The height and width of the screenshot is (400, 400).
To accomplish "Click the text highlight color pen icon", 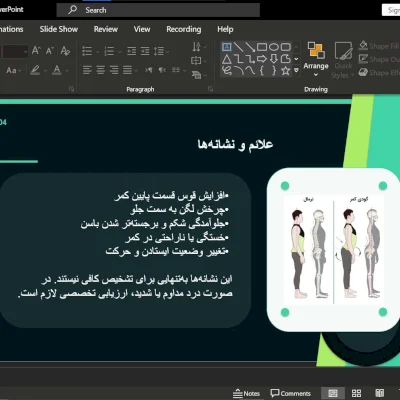I will point(35,70).
